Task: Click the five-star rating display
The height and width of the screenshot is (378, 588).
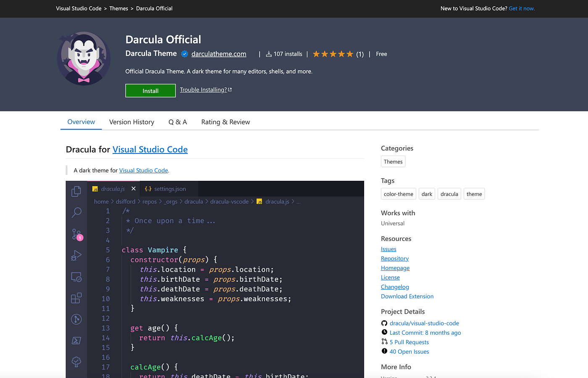Action: click(333, 54)
